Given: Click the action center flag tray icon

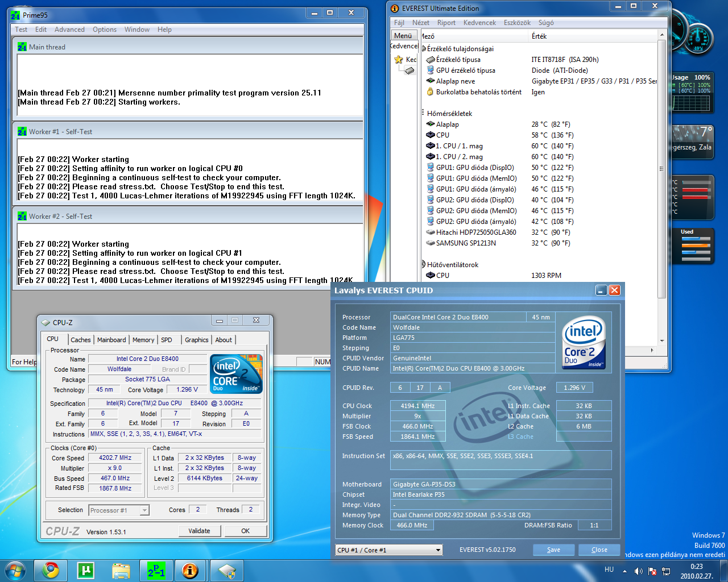Looking at the screenshot, I should pos(652,571).
